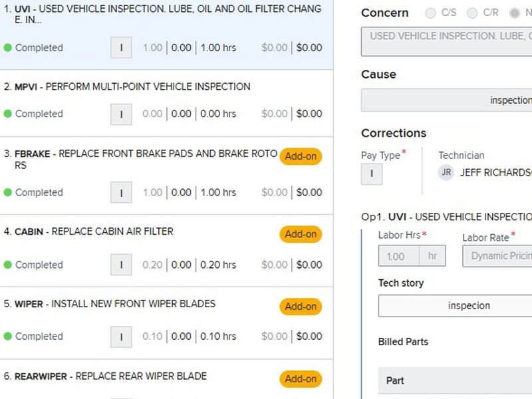Open the Labor Rate Dynamic Pricing dropdown

click(x=497, y=256)
